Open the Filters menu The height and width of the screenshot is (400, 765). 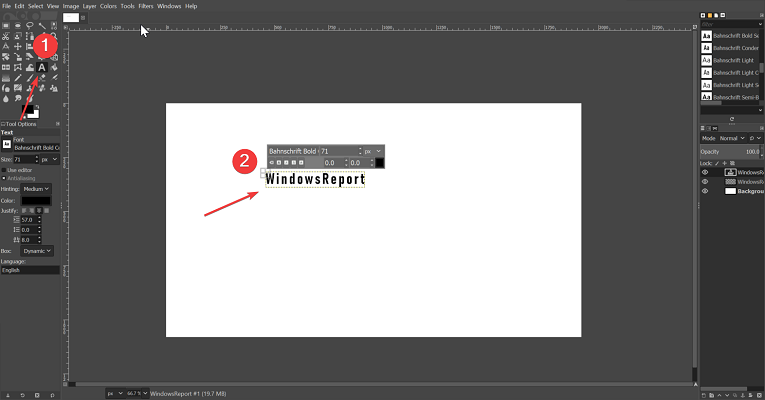[145, 6]
